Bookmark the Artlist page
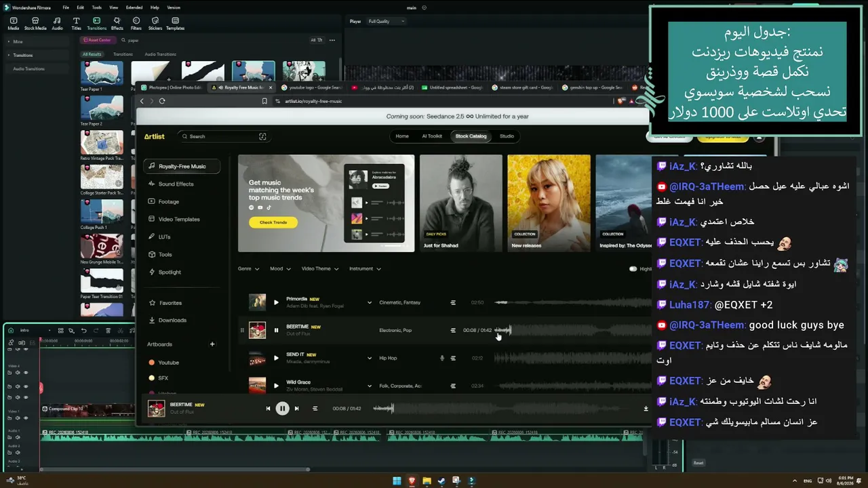 pyautogui.click(x=264, y=101)
